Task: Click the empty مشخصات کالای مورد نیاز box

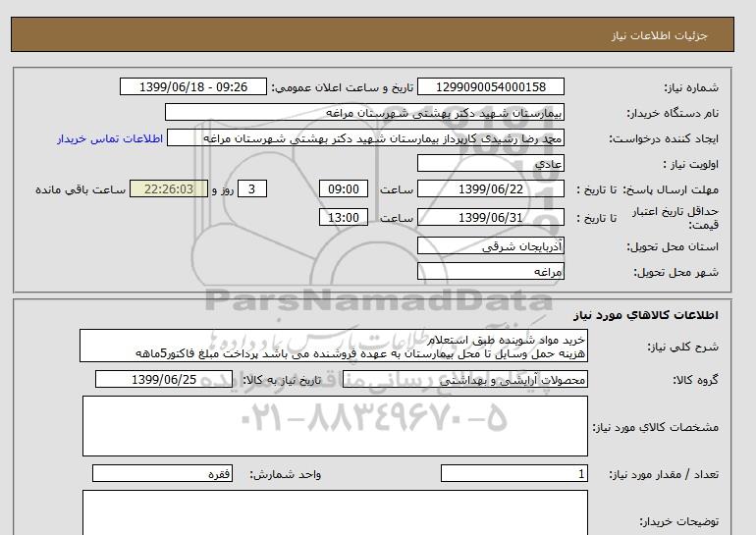Action: click(335, 426)
